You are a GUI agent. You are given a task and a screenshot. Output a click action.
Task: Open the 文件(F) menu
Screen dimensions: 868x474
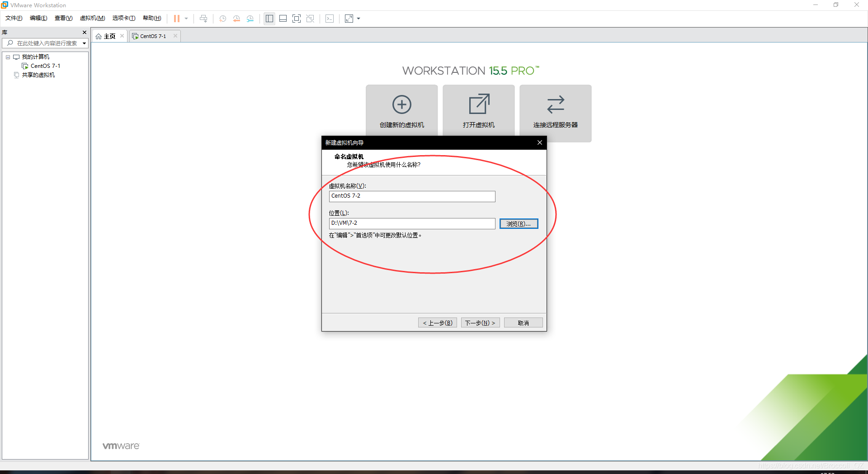[14, 18]
